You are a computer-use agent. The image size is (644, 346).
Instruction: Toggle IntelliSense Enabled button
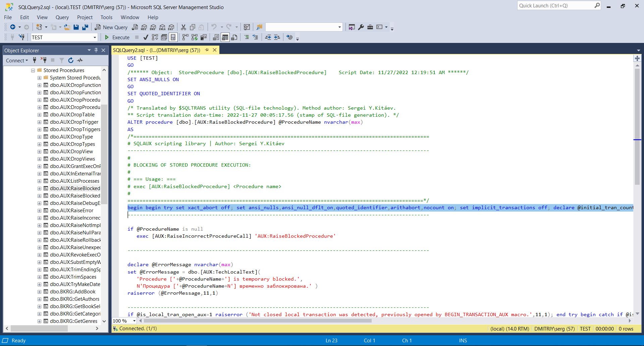(x=173, y=37)
